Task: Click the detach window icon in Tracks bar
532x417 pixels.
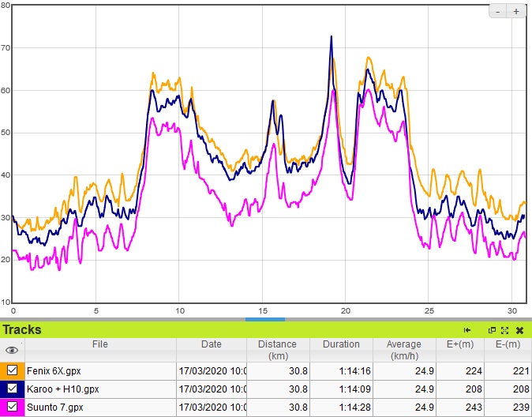Action: click(x=492, y=330)
